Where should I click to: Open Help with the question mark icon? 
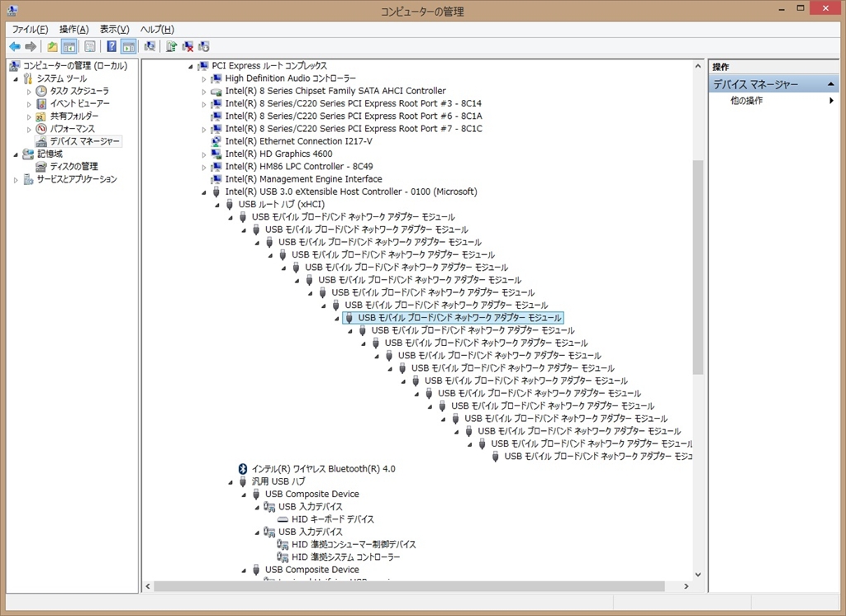(112, 47)
